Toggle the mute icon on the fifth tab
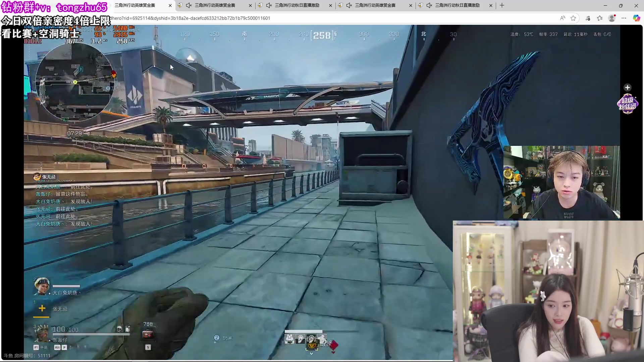Screen dimensions: 644x362 click(x=429, y=5)
